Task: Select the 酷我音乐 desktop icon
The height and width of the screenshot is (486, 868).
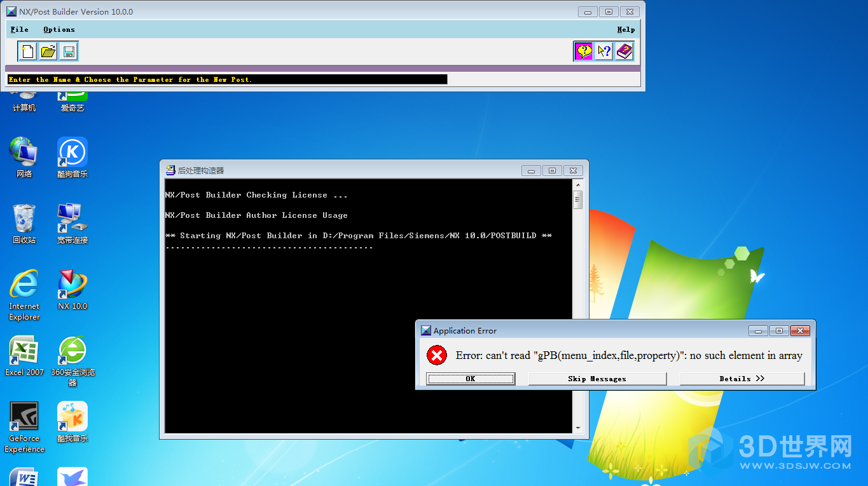Action: pos(72,422)
